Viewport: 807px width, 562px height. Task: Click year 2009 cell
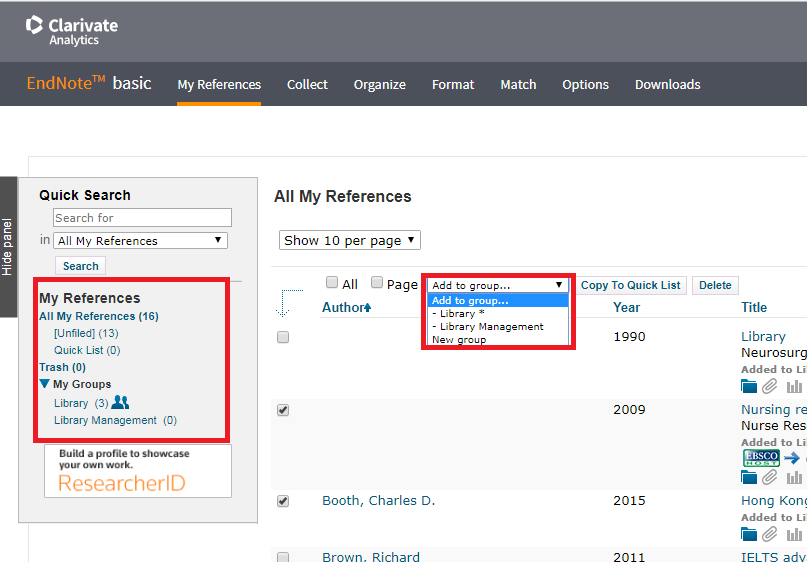629,410
